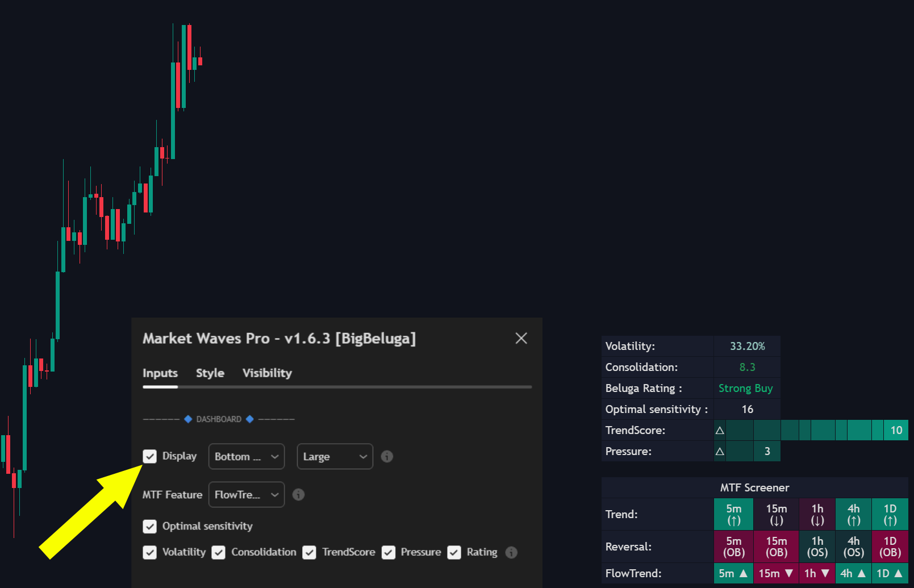Select the Reversal 5m (OB) cell
The width and height of the screenshot is (914, 588).
point(734,547)
